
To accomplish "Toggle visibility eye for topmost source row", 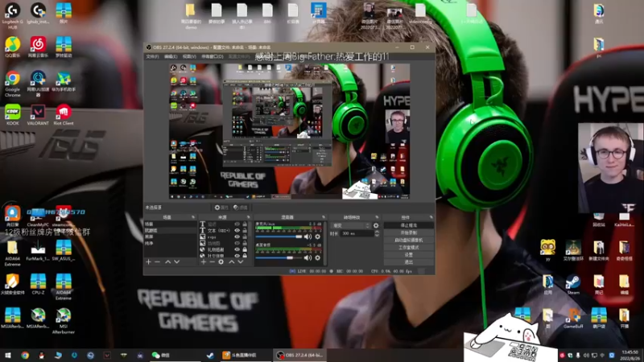I will [237, 224].
